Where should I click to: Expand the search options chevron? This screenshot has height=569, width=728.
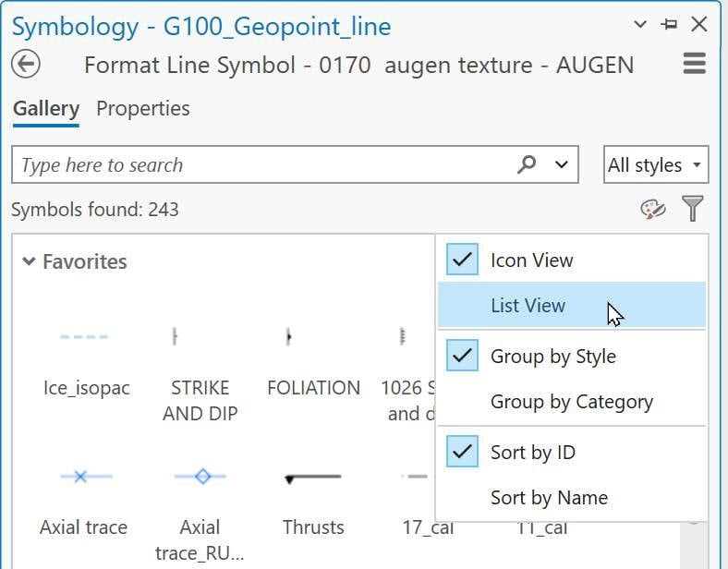coord(562,164)
